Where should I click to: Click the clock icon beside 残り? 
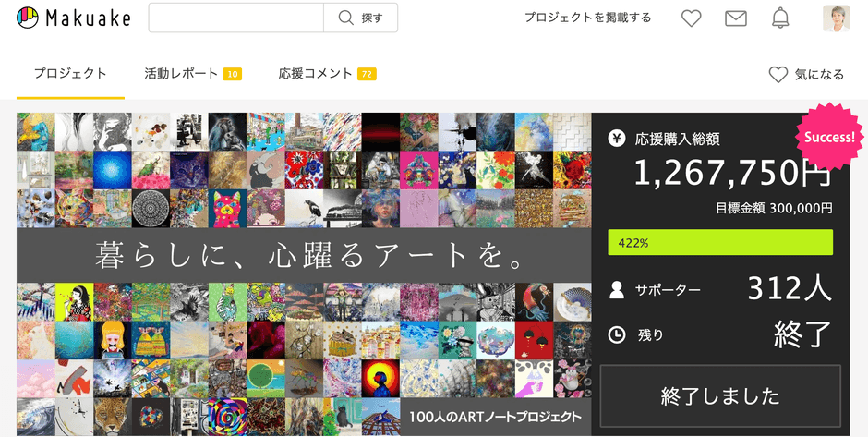point(617,334)
